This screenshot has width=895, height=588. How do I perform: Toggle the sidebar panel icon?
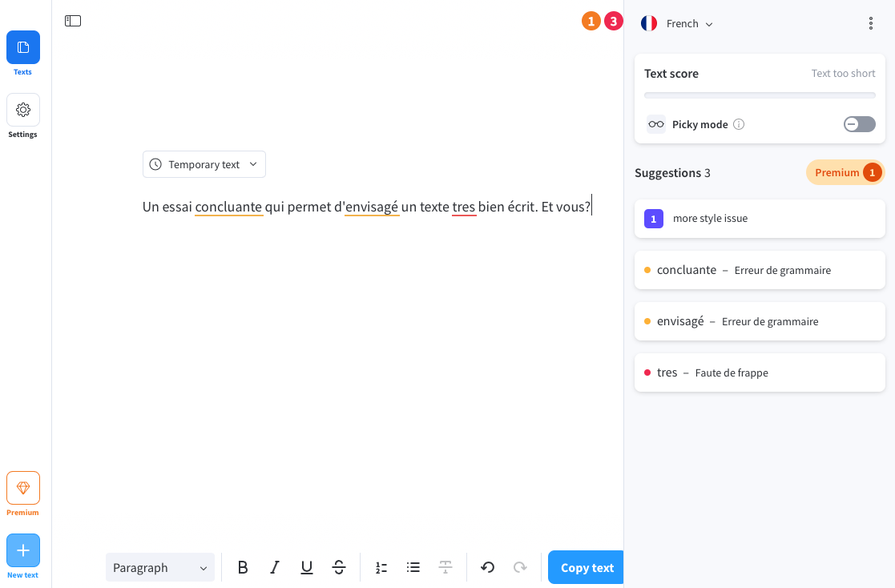(73, 21)
